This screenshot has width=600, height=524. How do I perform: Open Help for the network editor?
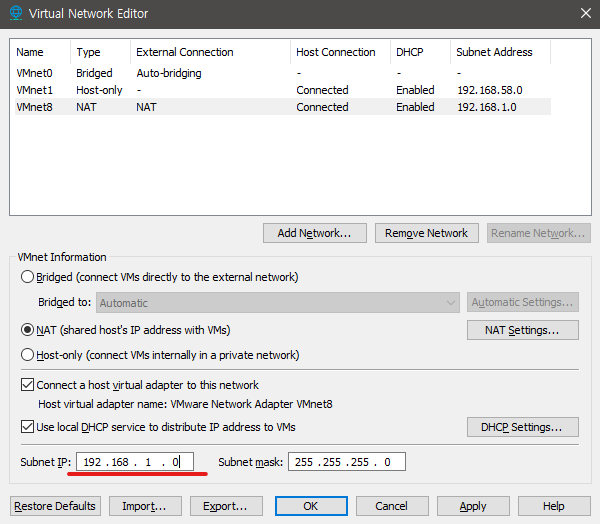(554, 506)
